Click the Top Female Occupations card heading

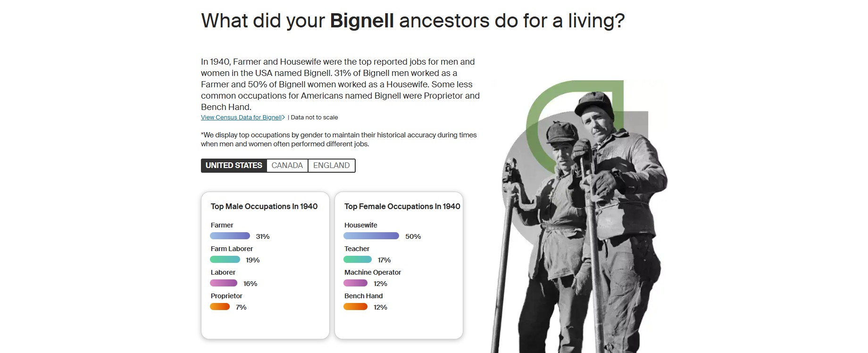[401, 206]
